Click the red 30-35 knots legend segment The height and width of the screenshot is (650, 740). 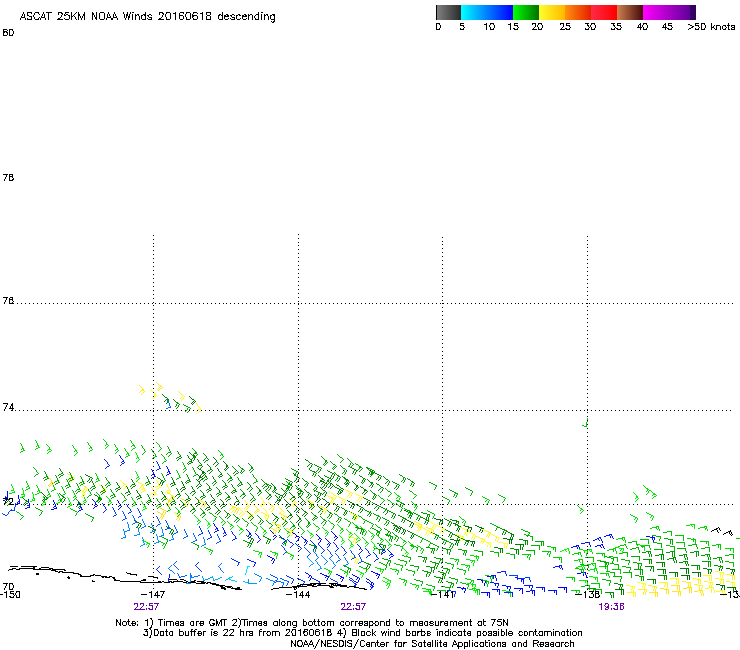[604, 12]
